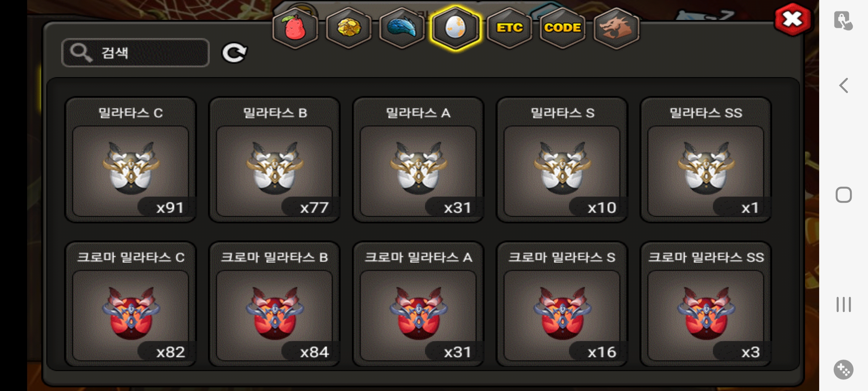
Task: Switch to the ETC tab
Action: pos(509,28)
